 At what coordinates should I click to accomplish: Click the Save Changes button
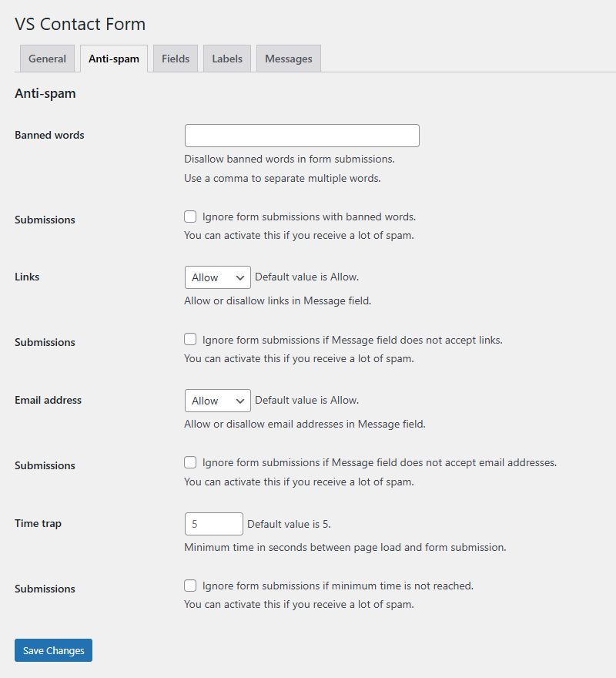(x=52, y=650)
